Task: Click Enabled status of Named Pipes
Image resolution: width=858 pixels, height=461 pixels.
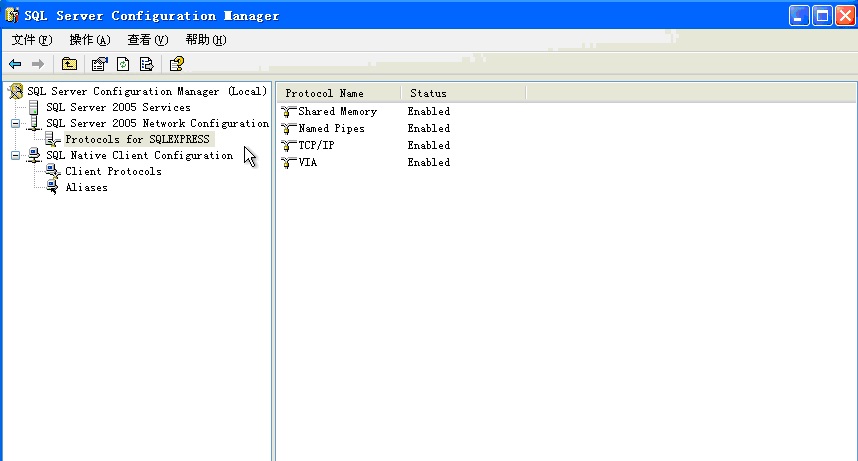Action: tap(429, 129)
